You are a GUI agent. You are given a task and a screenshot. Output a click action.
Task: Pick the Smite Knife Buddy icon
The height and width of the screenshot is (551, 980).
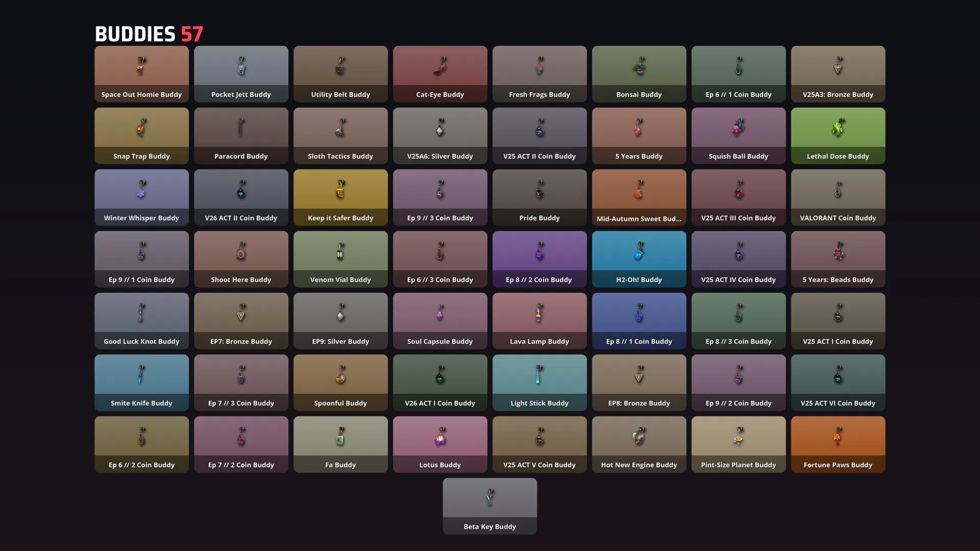click(141, 374)
